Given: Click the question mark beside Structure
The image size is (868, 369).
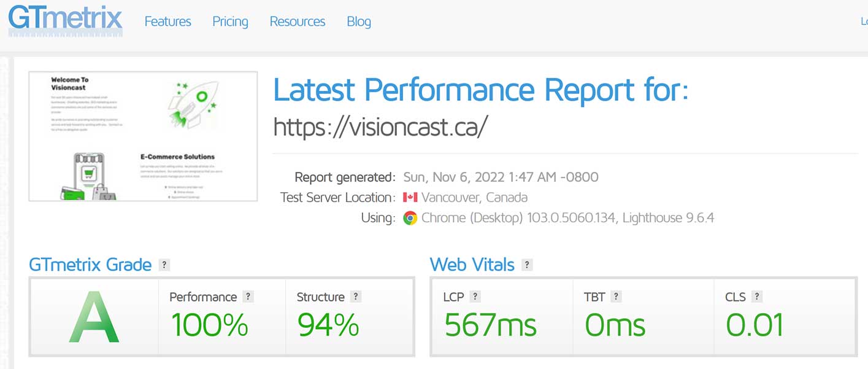Looking at the screenshot, I should pyautogui.click(x=356, y=297).
